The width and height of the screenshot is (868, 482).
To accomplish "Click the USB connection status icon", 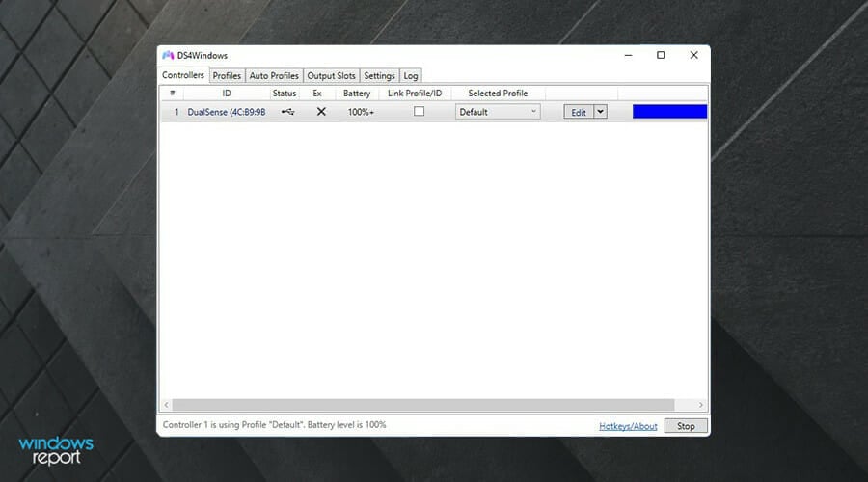I will point(287,112).
